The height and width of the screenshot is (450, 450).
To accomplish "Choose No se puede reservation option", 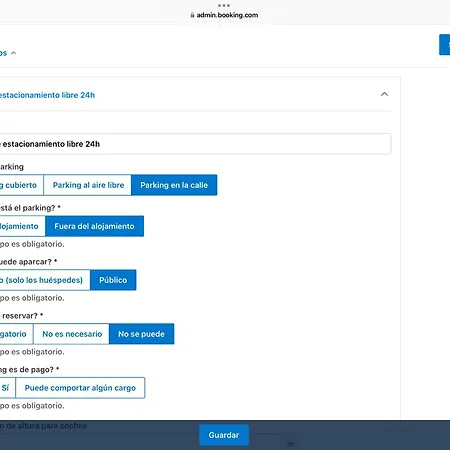I will click(x=141, y=334).
